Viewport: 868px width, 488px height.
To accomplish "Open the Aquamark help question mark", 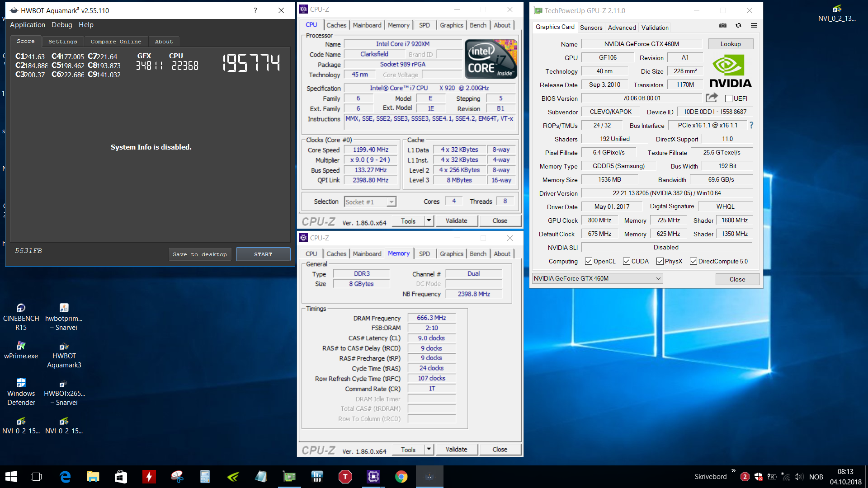I will click(255, 10).
